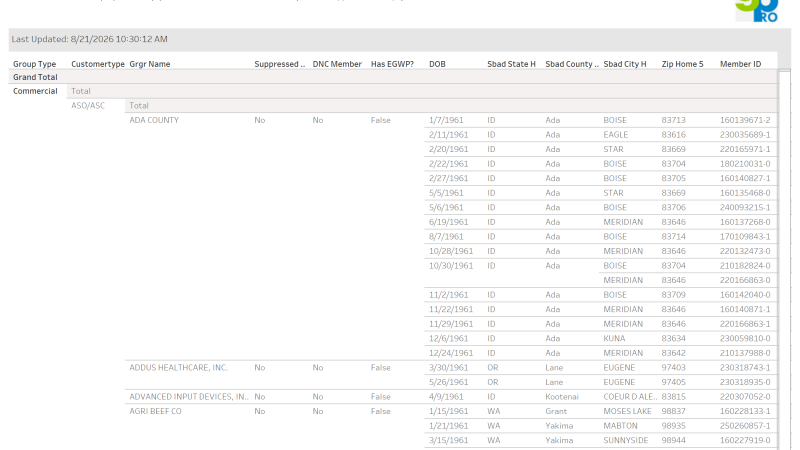Image resolution: width=800 pixels, height=450 pixels.
Task: Select member ID 220165971-1
Action: (745, 149)
